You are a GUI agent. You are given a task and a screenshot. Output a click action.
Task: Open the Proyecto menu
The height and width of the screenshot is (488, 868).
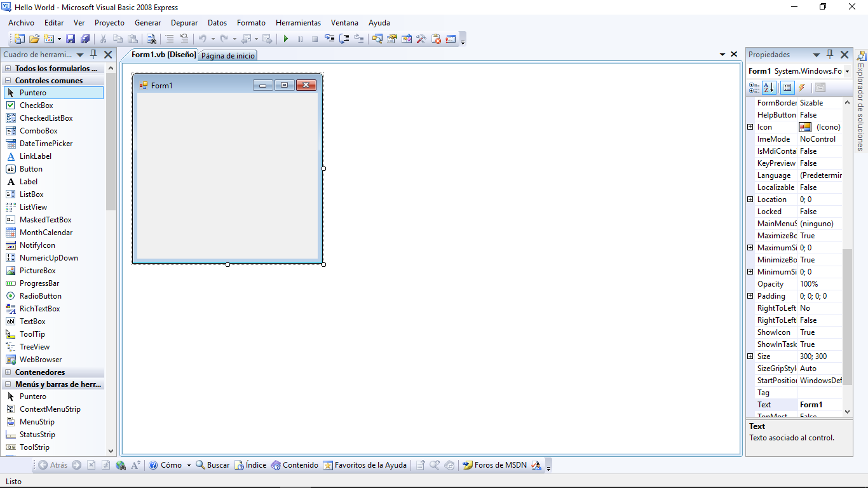point(109,23)
